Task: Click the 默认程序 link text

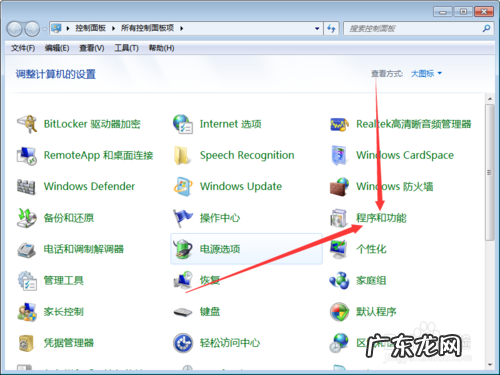Action: (x=376, y=312)
